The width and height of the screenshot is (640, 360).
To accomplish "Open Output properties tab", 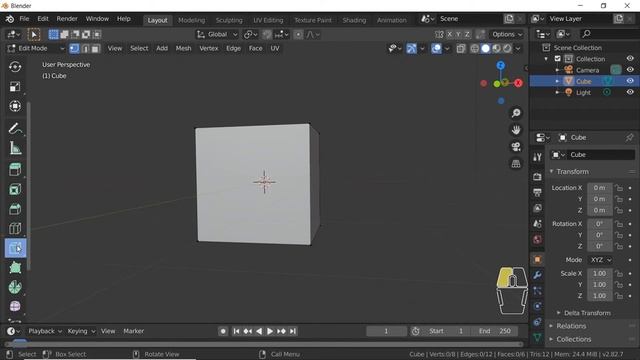I will coord(537,192).
